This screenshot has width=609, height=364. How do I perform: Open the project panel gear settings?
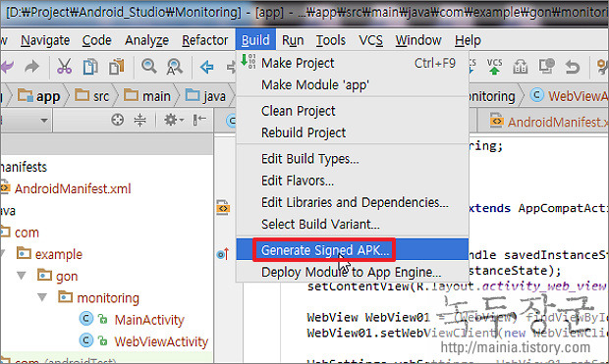[x=173, y=120]
